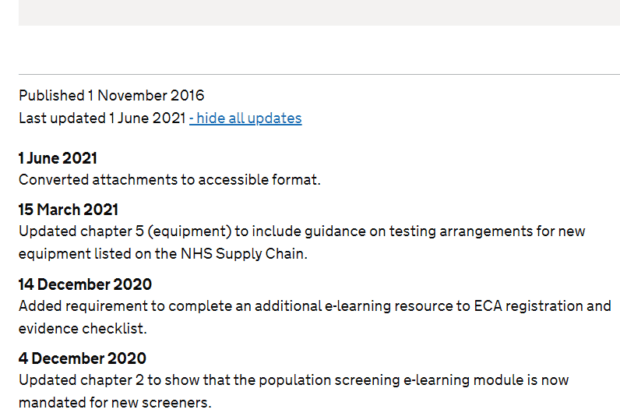Click the 'mandated for new screeners' text
Screen dimensions: 620x413
click(115, 403)
